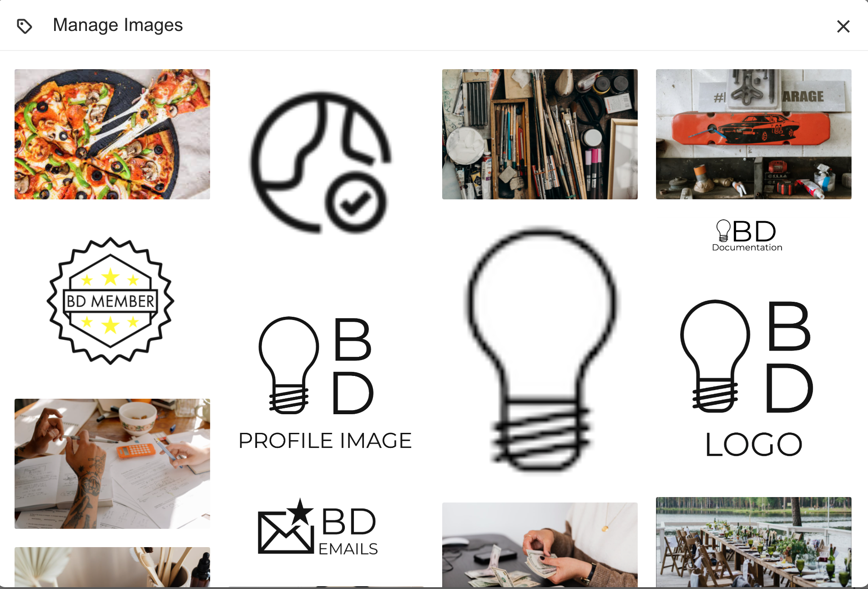Select the outdoor lakeside dining table photo
Viewport: 868px width, 589px height.
point(754,542)
